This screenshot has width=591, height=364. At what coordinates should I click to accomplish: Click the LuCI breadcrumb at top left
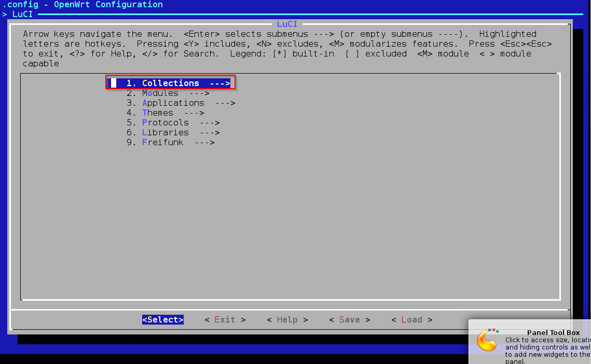[22, 14]
